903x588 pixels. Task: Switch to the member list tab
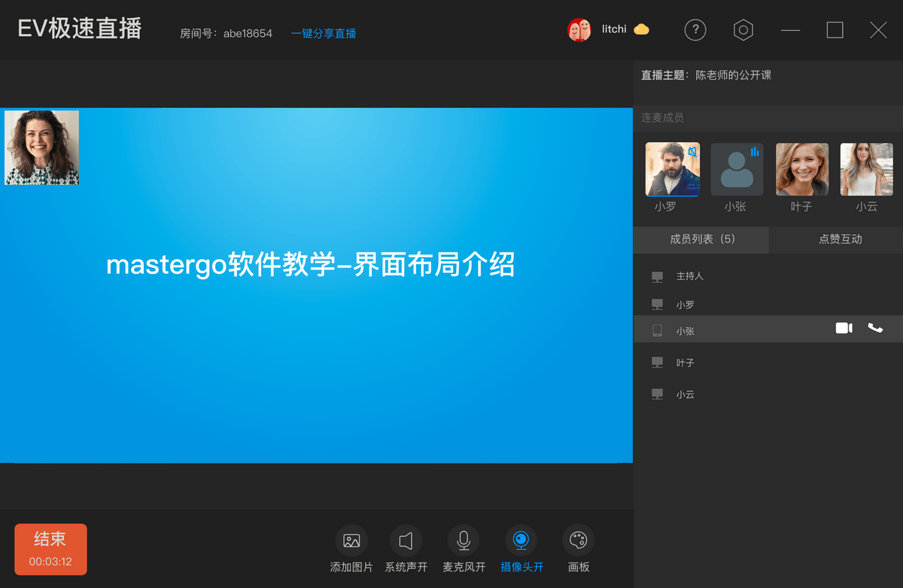701,239
